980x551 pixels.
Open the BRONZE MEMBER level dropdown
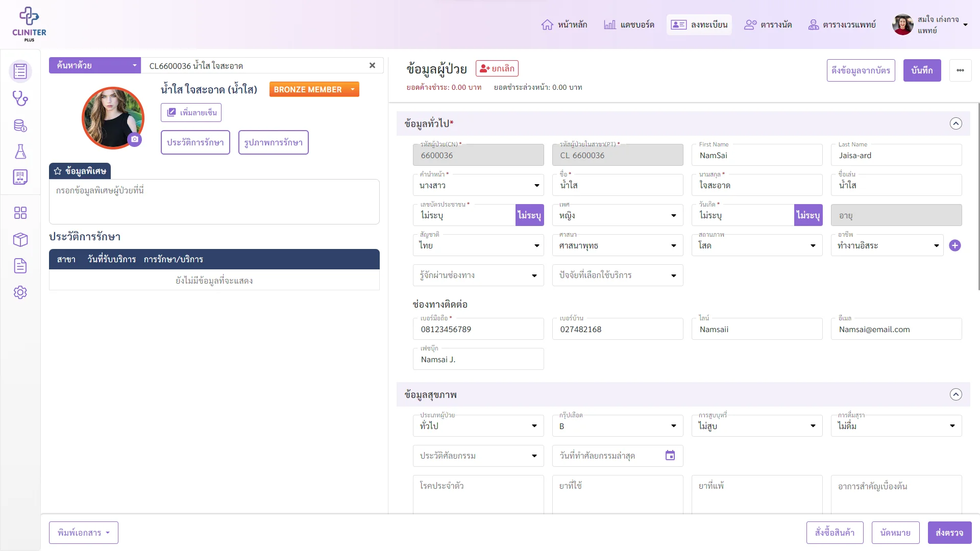[314, 89]
